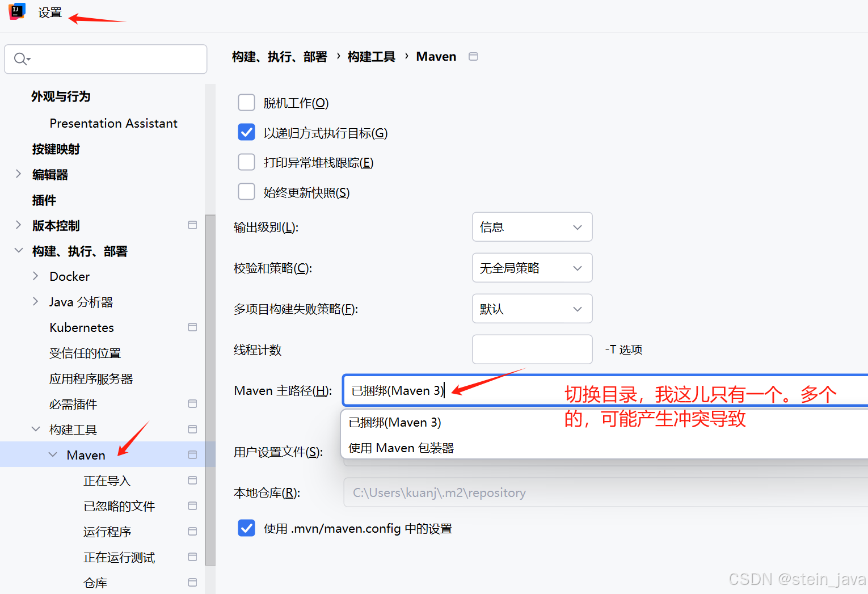Collapse the Maven tree node arrow

click(53, 455)
